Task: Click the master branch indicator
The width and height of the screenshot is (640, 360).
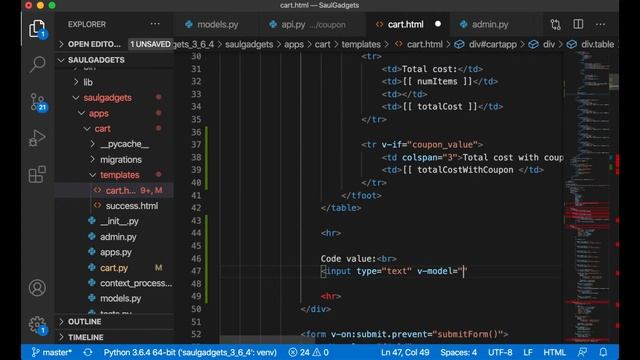Action: 51,352
